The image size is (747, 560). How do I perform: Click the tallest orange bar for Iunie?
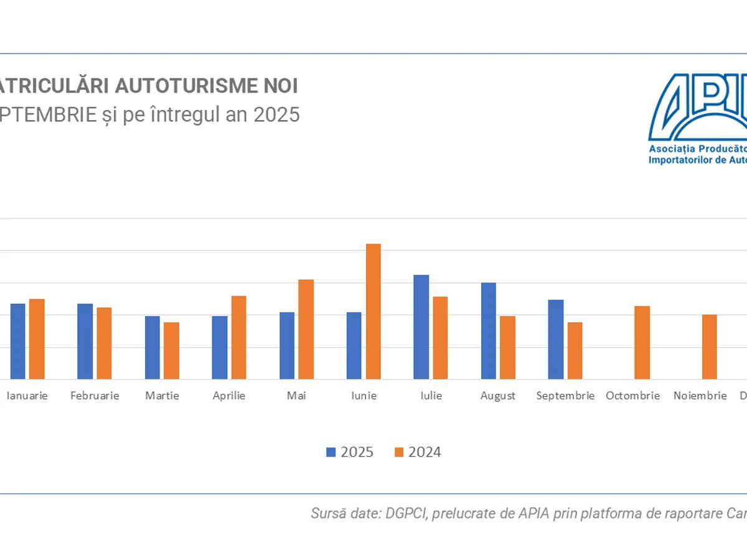pyautogui.click(x=373, y=311)
